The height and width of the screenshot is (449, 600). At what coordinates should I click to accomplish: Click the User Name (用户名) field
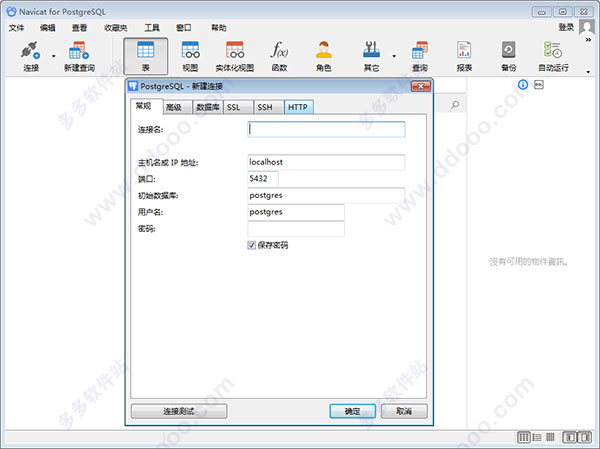tap(296, 212)
